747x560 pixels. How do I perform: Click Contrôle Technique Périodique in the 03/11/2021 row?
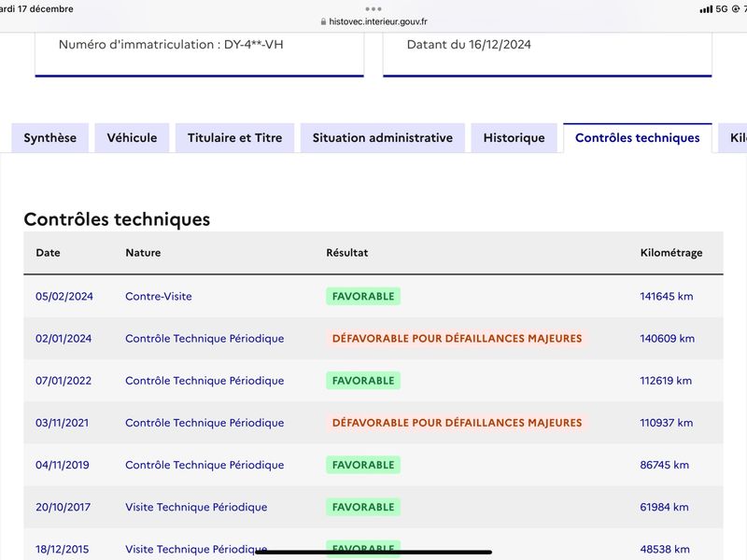click(x=204, y=423)
